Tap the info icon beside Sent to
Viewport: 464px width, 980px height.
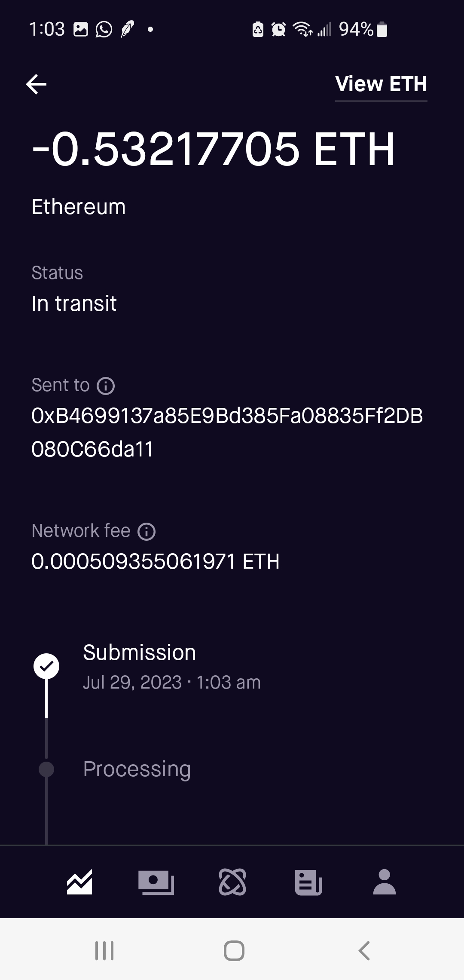[106, 386]
